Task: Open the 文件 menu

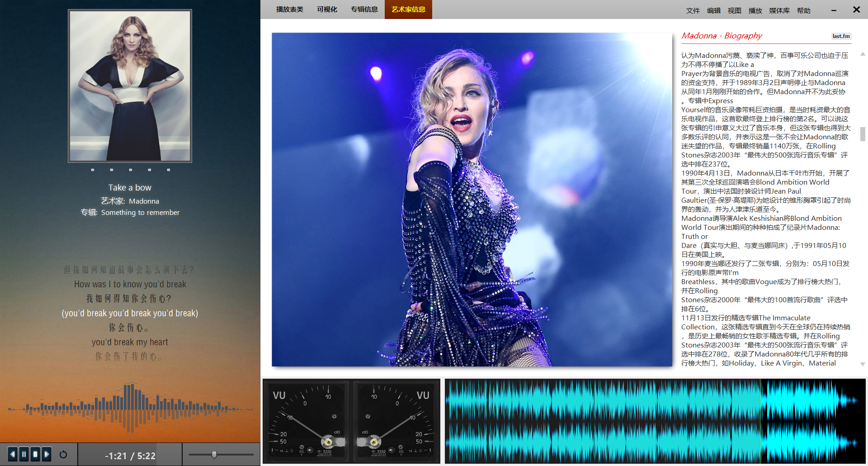Action: [x=693, y=10]
